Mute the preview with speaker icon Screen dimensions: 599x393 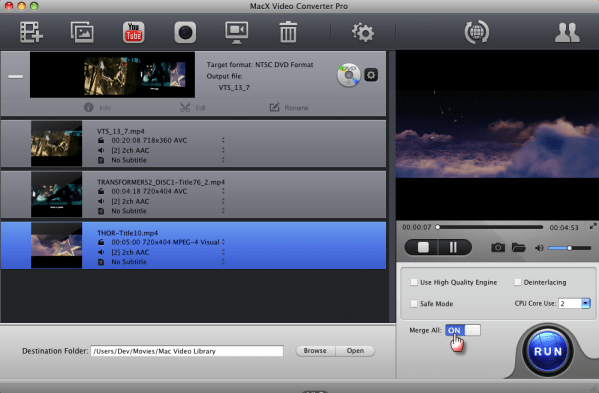(x=539, y=248)
